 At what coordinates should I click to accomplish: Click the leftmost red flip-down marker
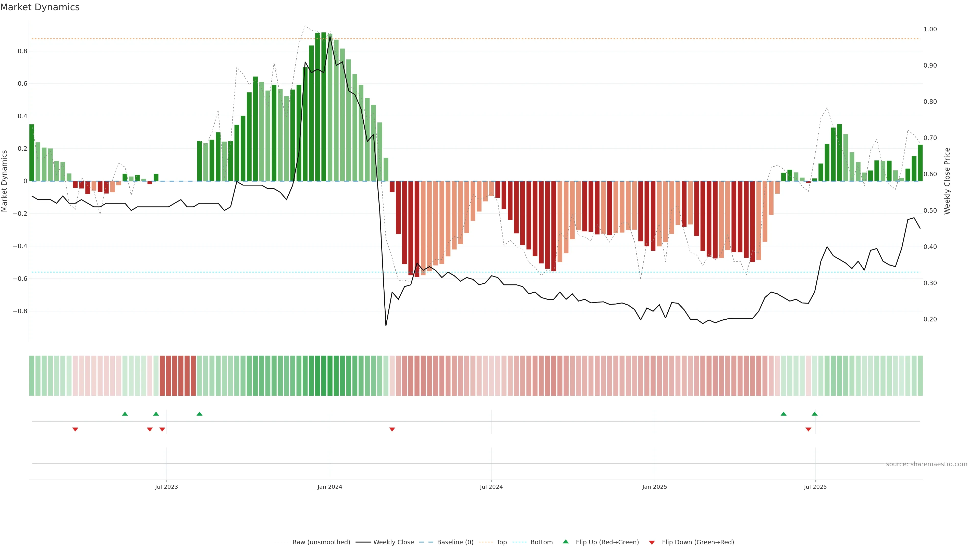click(x=75, y=429)
